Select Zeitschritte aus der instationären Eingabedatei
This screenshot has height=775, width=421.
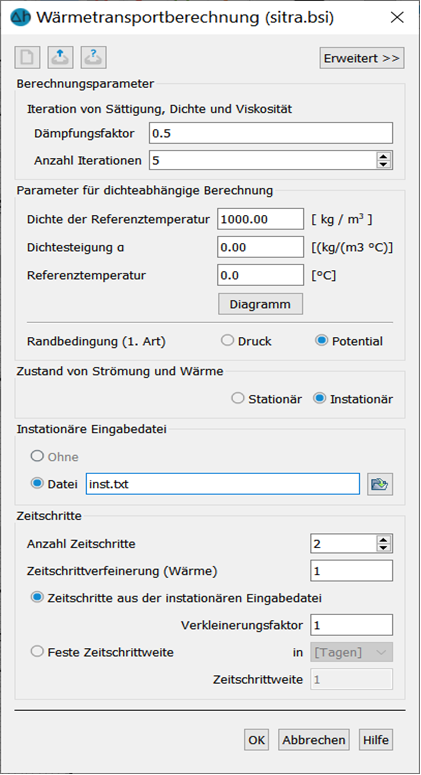click(x=176, y=598)
